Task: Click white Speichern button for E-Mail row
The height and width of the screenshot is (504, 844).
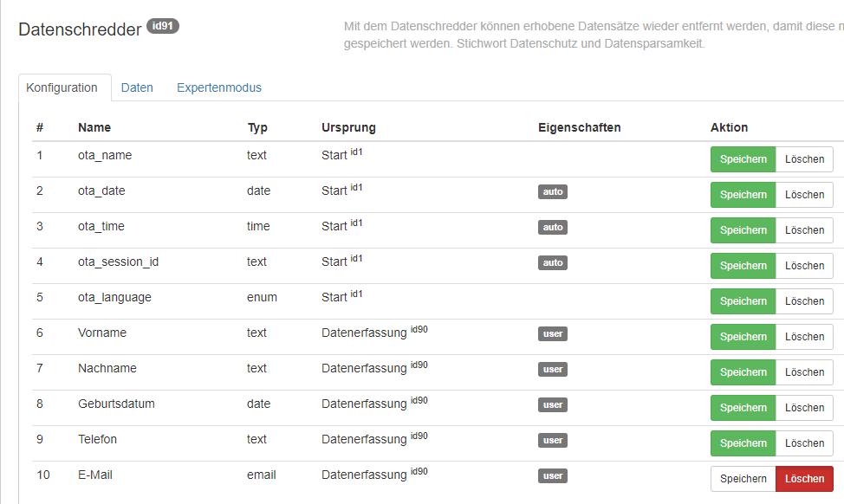Action: point(743,479)
